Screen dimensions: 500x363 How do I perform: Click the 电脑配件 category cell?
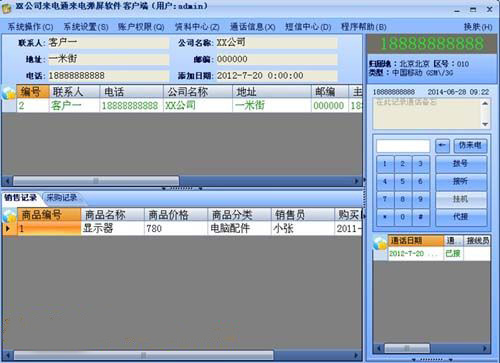pyautogui.click(x=239, y=229)
